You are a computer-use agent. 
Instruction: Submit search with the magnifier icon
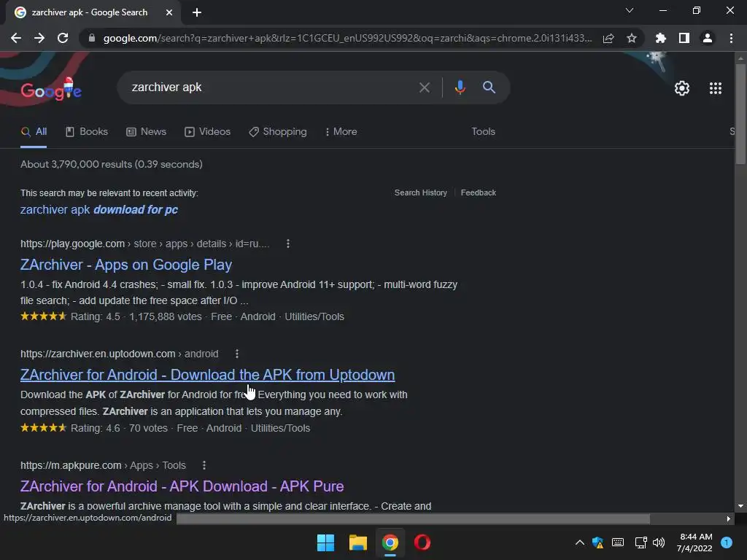[489, 87]
